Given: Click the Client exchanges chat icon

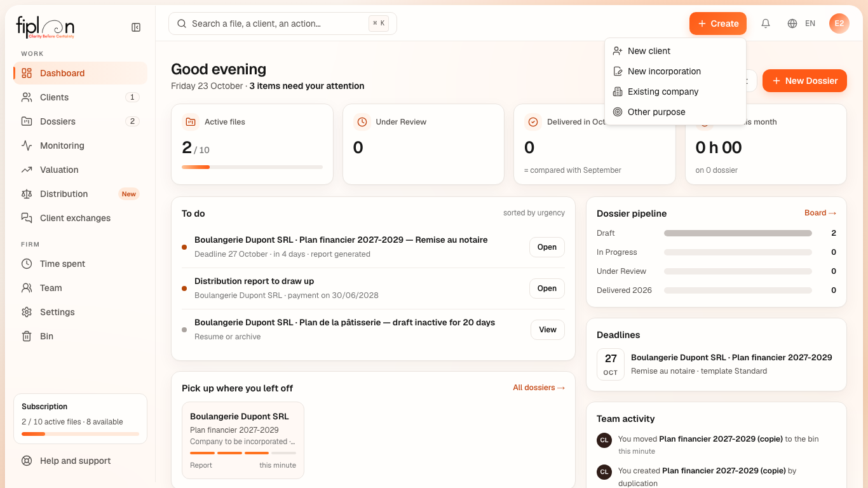Looking at the screenshot, I should click(x=27, y=218).
